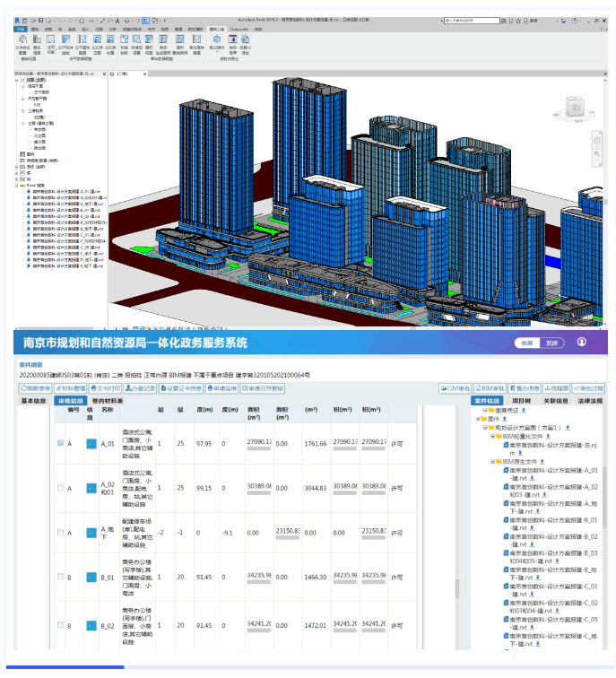Click the save icon in Revit quick access toolbar
Viewport: 616px width, 678px height.
pos(40,21)
